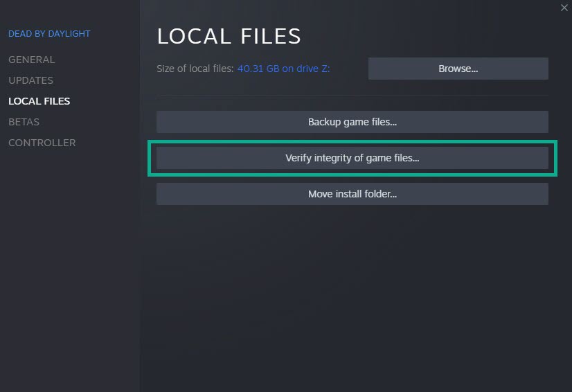Go to the Controller tab
This screenshot has height=392, width=572.
pos(42,143)
